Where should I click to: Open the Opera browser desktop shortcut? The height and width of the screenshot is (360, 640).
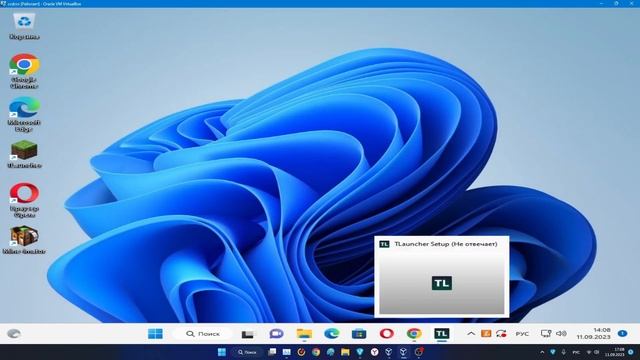click(24, 200)
